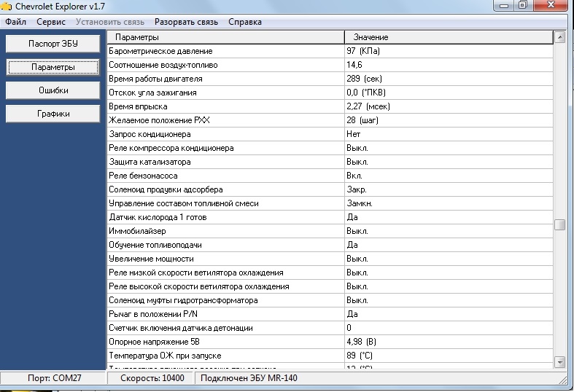
Task: Click the Параметры column header
Action: coord(226,37)
